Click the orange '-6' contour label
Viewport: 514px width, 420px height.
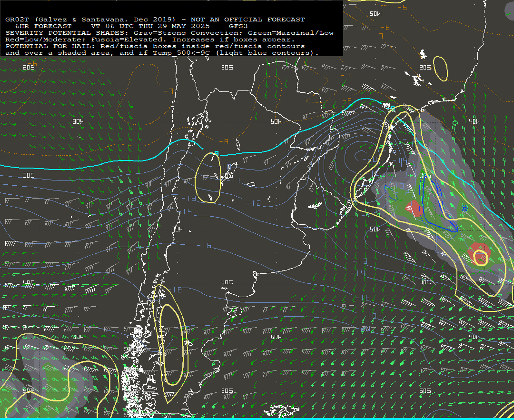[x=385, y=28]
